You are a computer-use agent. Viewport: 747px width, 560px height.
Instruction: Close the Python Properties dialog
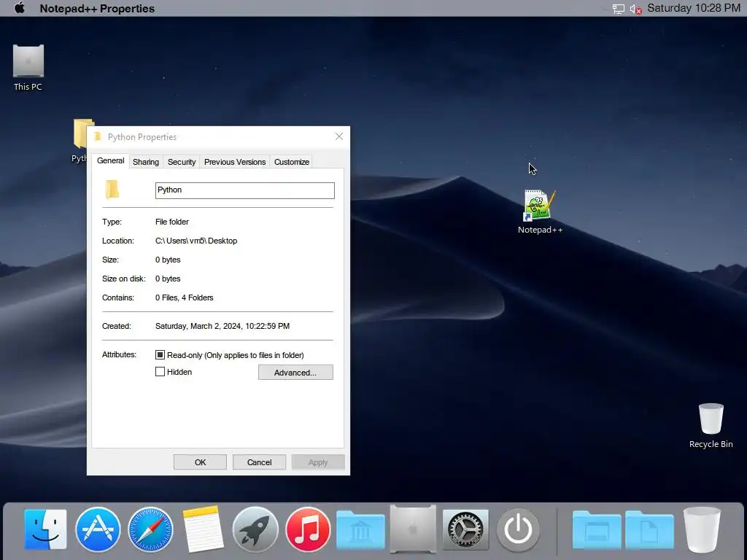pos(339,136)
